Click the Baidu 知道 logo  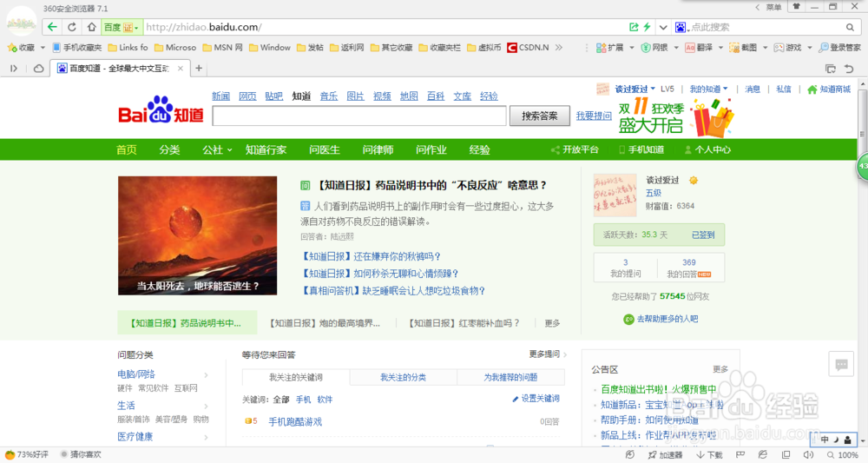[161, 109]
